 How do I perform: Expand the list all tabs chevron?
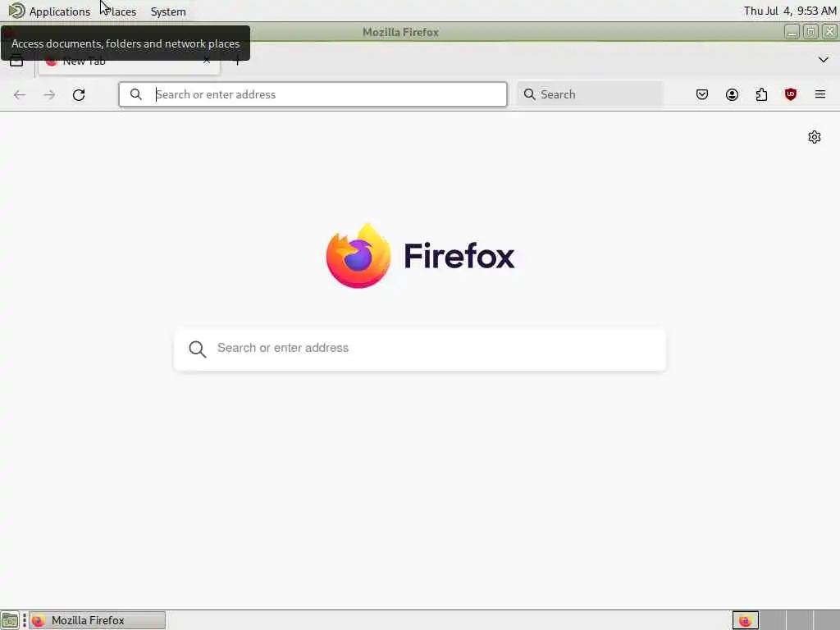click(x=824, y=59)
